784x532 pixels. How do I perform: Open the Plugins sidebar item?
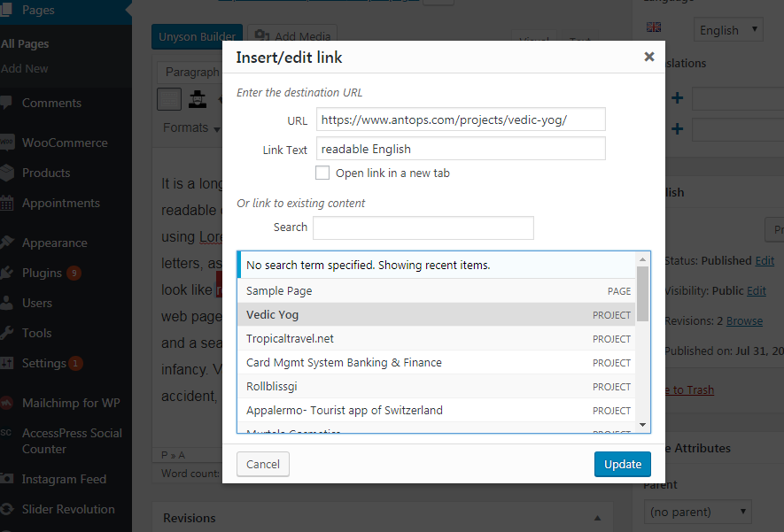42,273
